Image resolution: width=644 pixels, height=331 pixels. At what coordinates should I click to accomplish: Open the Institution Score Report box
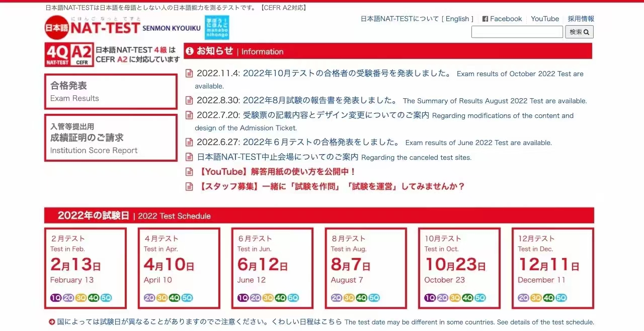pos(111,138)
